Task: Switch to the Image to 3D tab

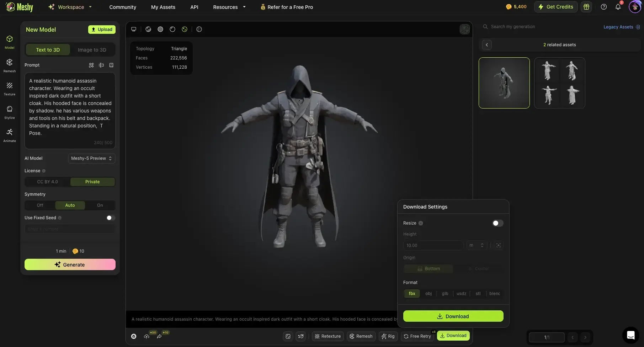Action: pyautogui.click(x=92, y=49)
